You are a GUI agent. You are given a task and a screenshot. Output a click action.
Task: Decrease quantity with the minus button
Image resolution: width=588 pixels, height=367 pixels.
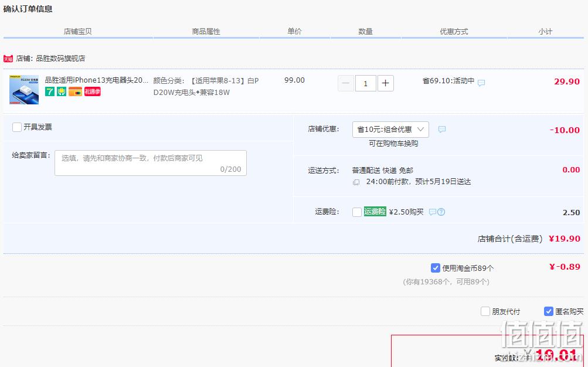tap(346, 83)
